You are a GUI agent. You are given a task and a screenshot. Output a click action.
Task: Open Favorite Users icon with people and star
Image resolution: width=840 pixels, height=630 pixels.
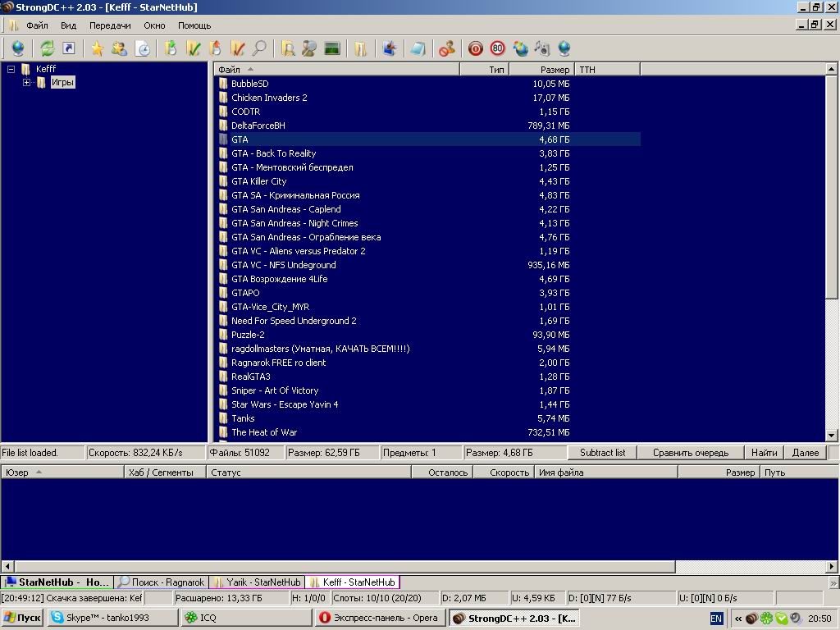click(119, 48)
